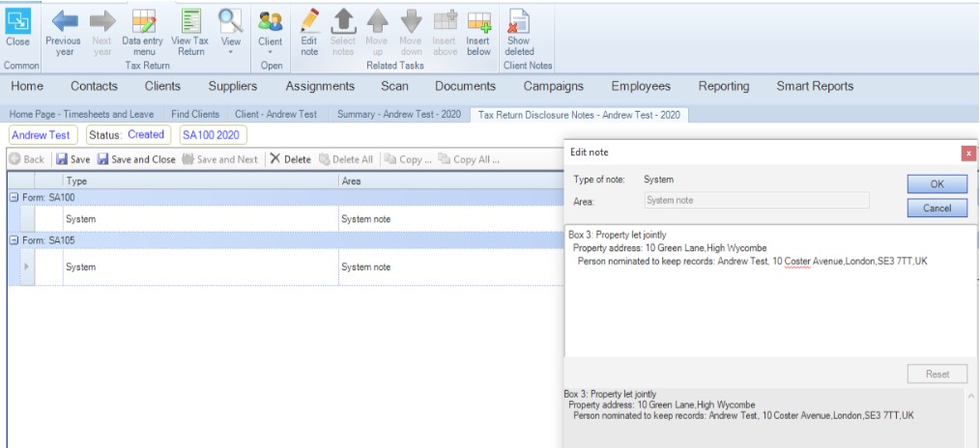Click the Edit note pencil icon
The image size is (980, 448).
coord(309,21)
